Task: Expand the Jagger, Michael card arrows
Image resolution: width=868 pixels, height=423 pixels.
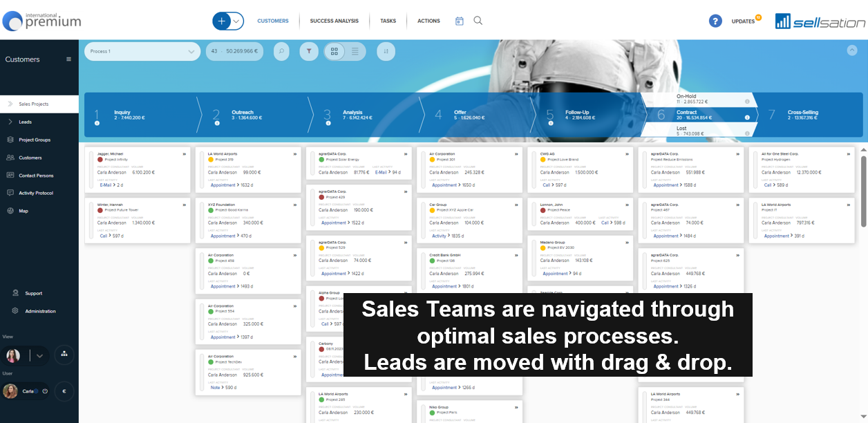Action: (185, 154)
